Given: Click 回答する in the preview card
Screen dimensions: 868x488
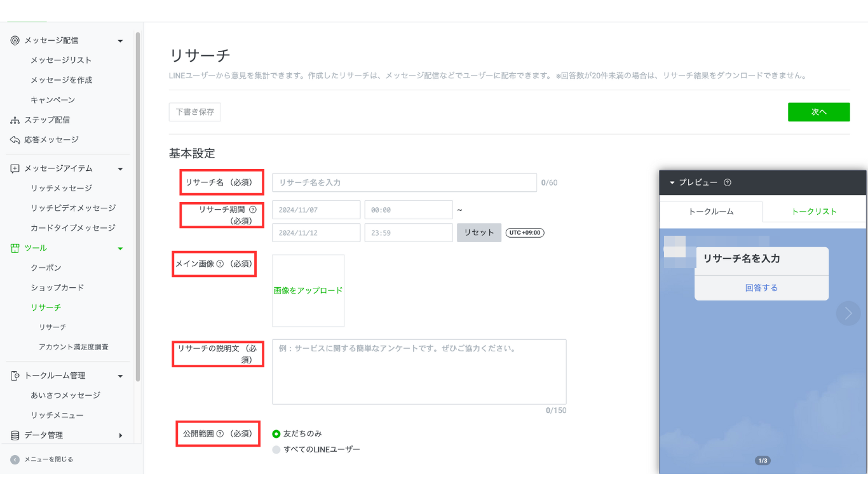Looking at the screenshot, I should pos(761,288).
